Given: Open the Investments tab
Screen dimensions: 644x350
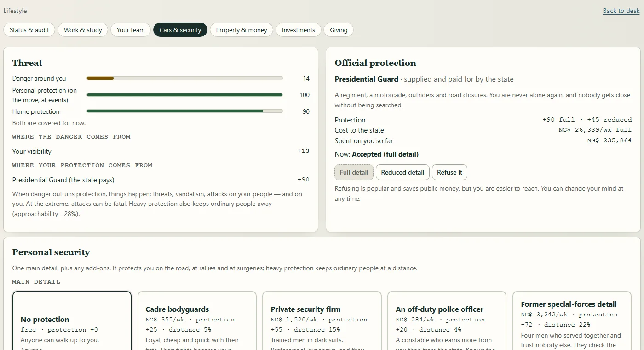Looking at the screenshot, I should [299, 30].
